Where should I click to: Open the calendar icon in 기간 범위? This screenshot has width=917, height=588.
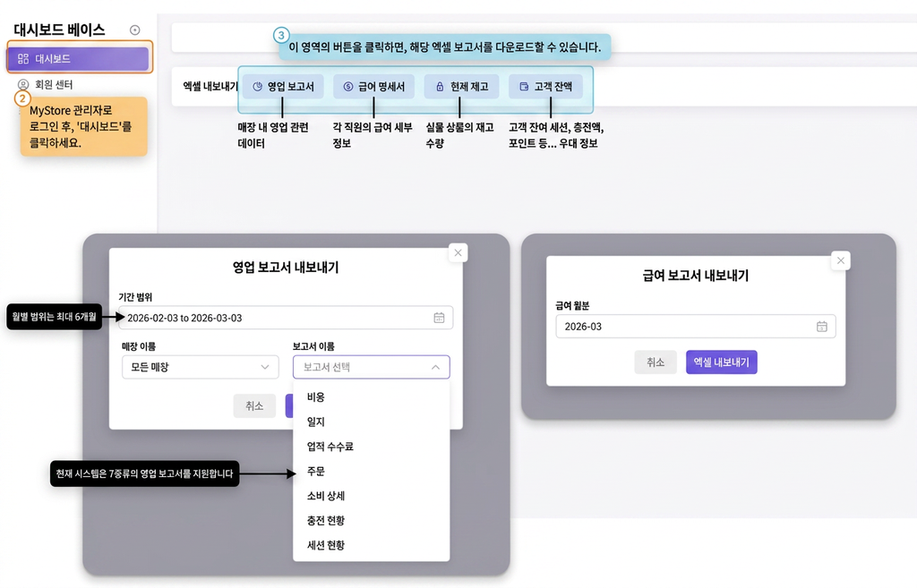pyautogui.click(x=439, y=318)
